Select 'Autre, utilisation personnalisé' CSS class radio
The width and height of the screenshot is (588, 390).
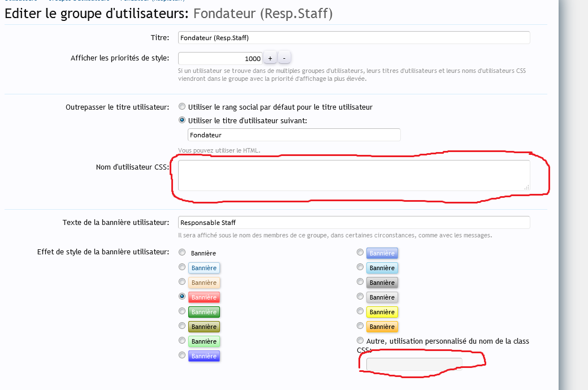click(x=360, y=341)
